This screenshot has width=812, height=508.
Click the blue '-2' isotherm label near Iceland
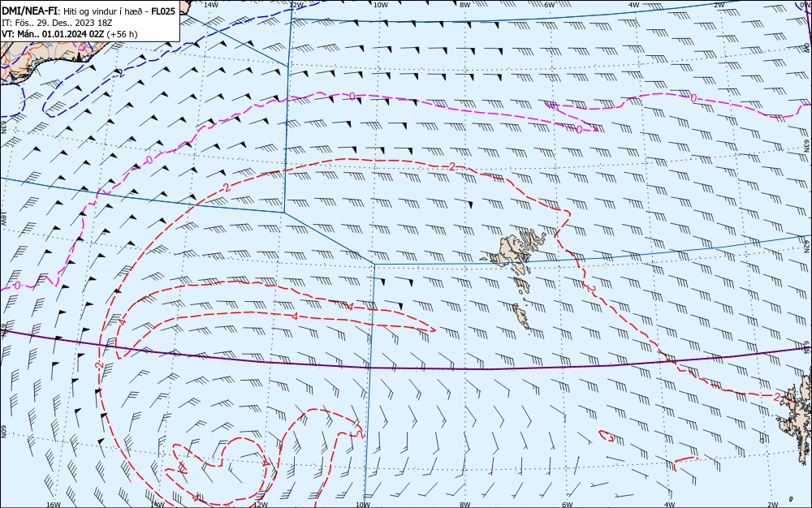pos(119,73)
